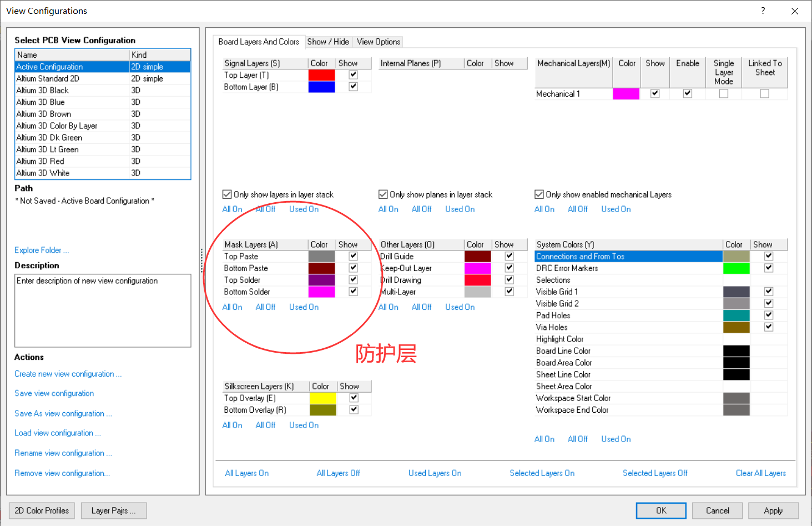This screenshot has width=812, height=526.
Task: Click the Cancel button
Action: (718, 510)
